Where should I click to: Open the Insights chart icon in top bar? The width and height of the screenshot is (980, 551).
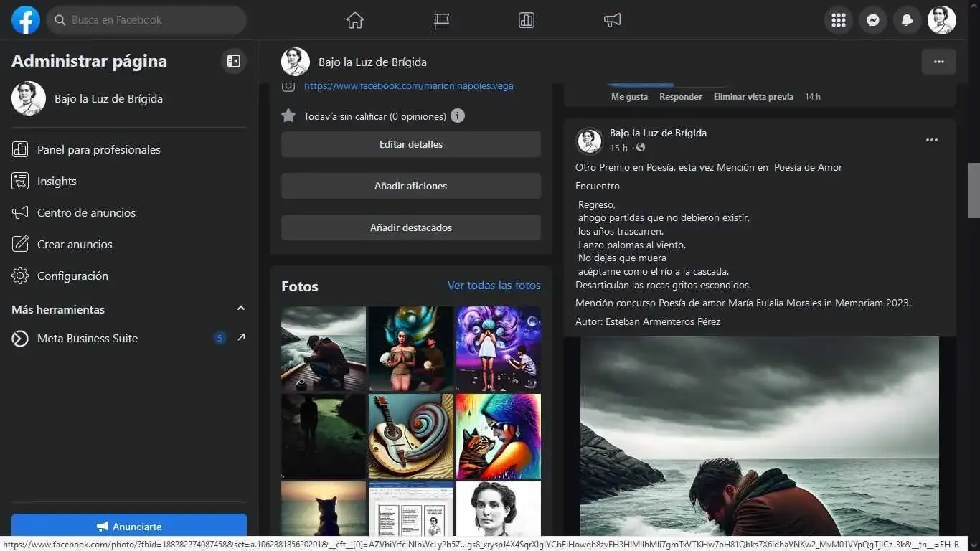click(527, 20)
